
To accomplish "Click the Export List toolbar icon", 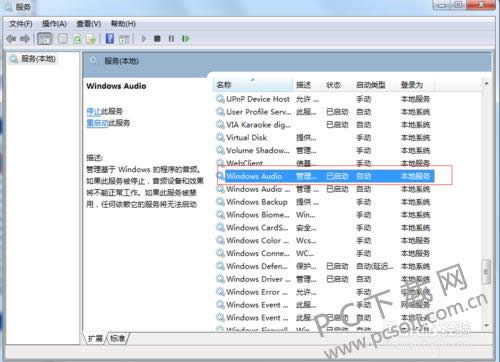I will [x=91, y=39].
